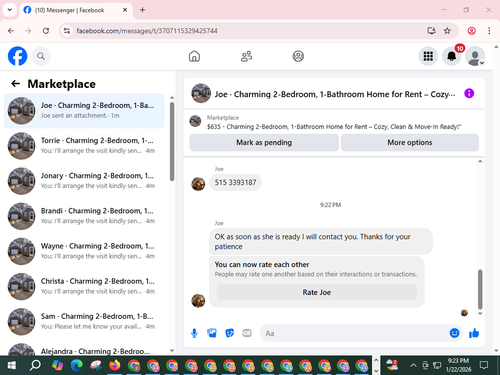Image resolution: width=500 pixels, height=375 pixels.
Task: Click the conversation list scrollbar
Action: [x=172, y=142]
